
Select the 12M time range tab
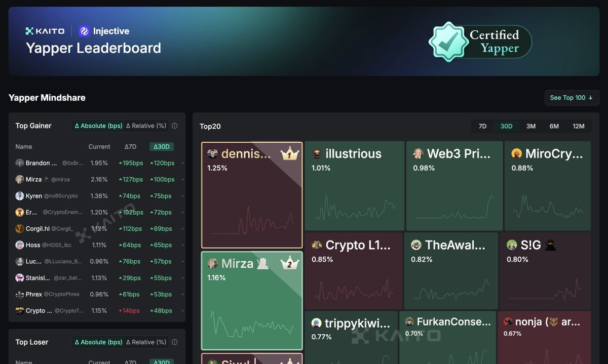click(579, 126)
